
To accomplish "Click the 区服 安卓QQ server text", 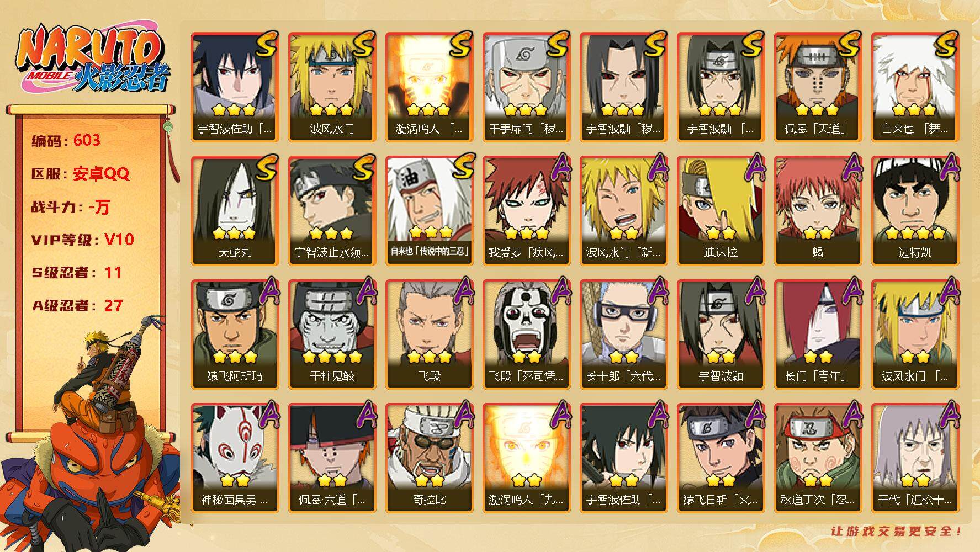I will (x=81, y=174).
